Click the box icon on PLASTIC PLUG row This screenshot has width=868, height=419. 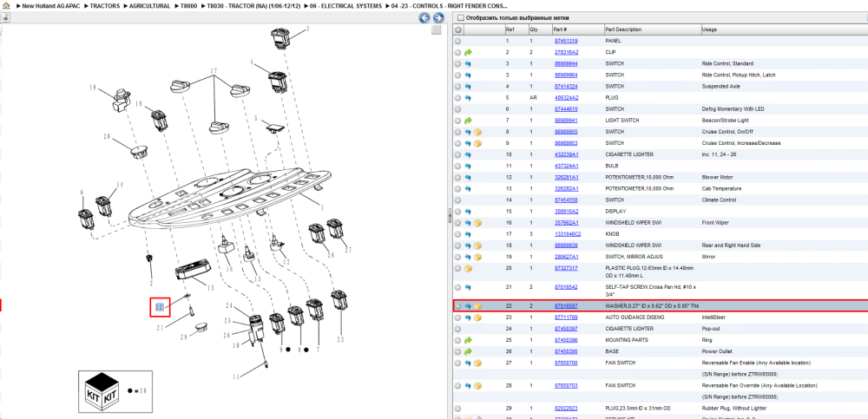pyautogui.click(x=469, y=268)
